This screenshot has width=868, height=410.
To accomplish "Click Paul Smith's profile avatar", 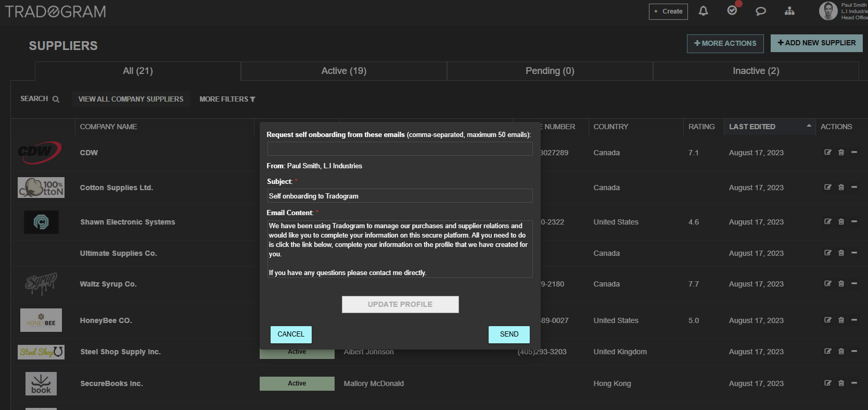I will point(828,11).
